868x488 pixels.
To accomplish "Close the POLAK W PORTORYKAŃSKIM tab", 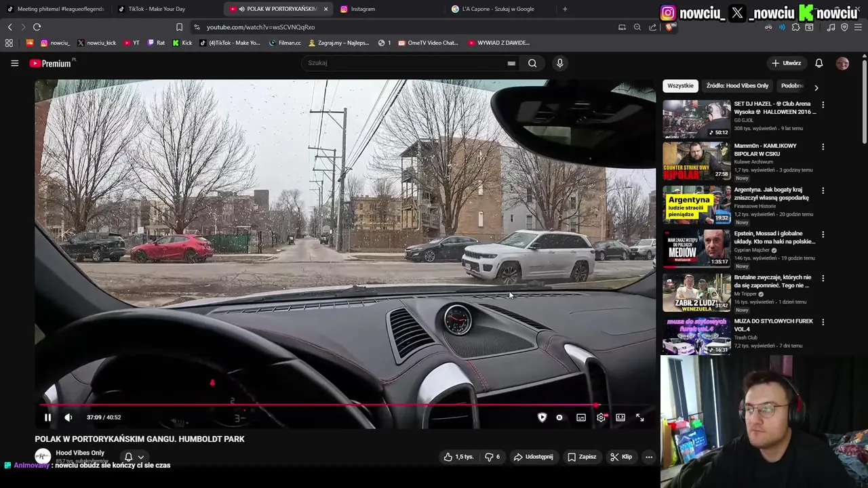I will (x=325, y=9).
